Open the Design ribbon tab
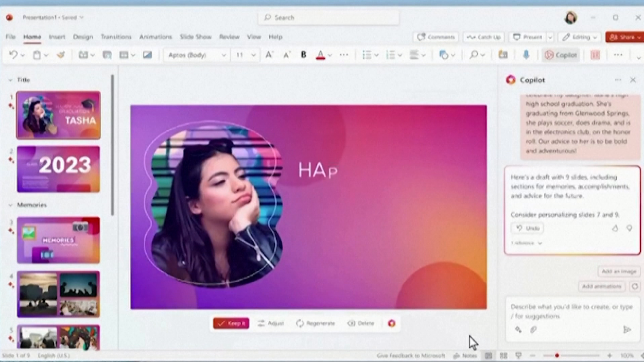Screen dimensions: 644x362 (x=83, y=37)
